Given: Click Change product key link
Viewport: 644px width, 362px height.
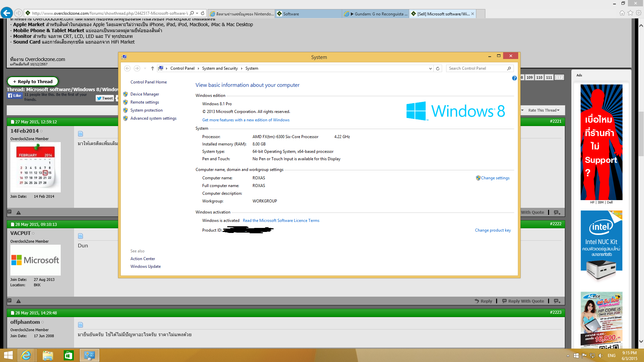Looking at the screenshot, I should (x=493, y=230).
